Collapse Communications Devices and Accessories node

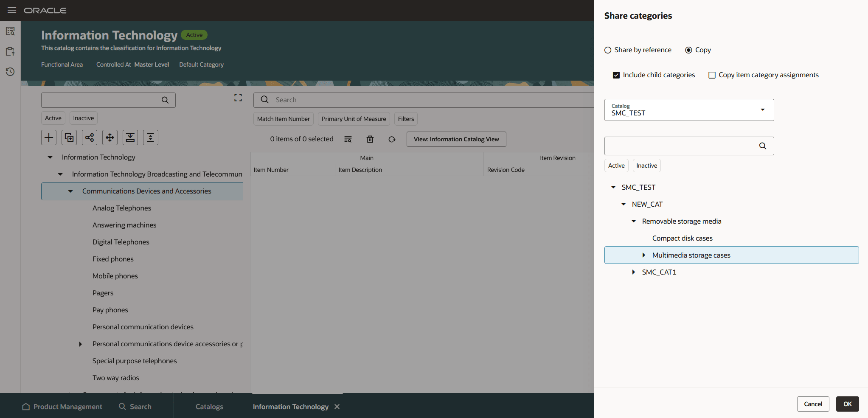[70, 191]
